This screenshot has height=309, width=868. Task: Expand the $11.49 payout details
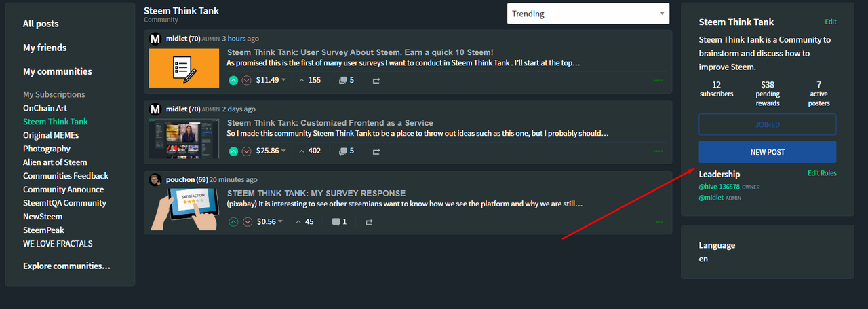point(271,80)
